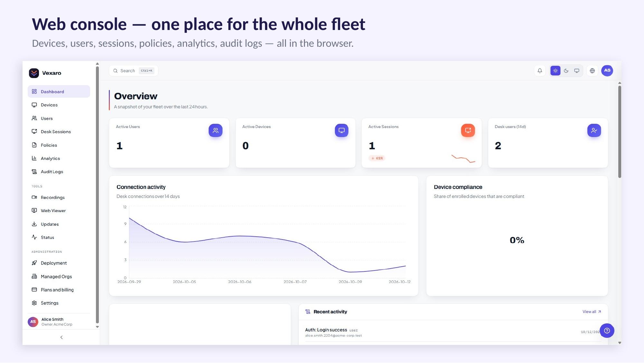Open Deployment page
This screenshot has height=363, width=644.
[x=59, y=263]
